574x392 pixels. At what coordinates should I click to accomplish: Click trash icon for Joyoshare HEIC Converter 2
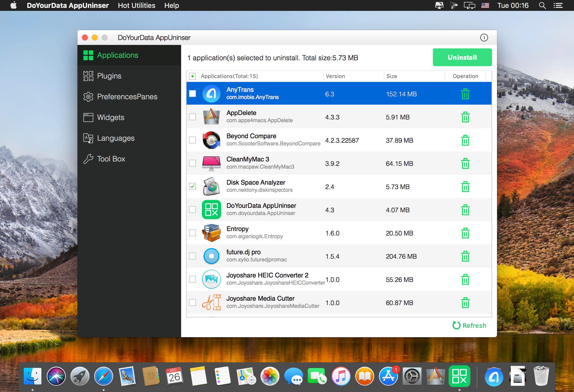[465, 280]
